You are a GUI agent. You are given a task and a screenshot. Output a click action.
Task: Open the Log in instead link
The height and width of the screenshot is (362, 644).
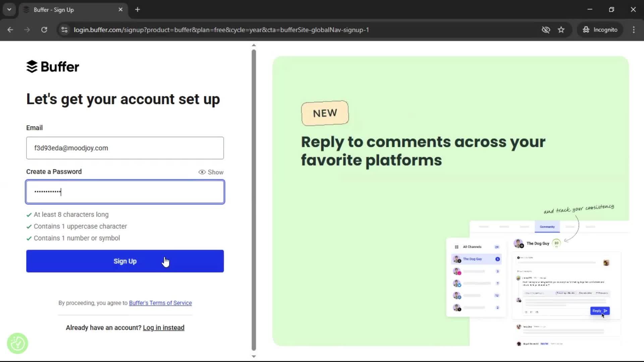tap(163, 327)
